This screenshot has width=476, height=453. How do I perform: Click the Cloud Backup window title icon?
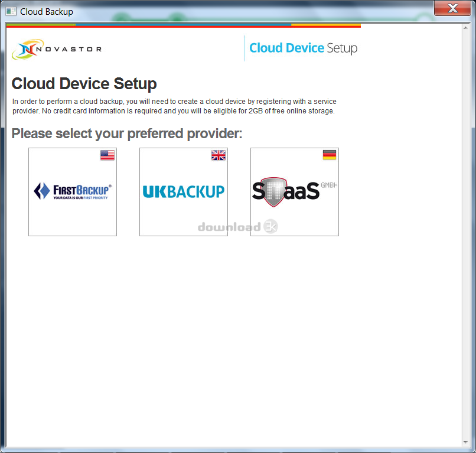[11, 12]
